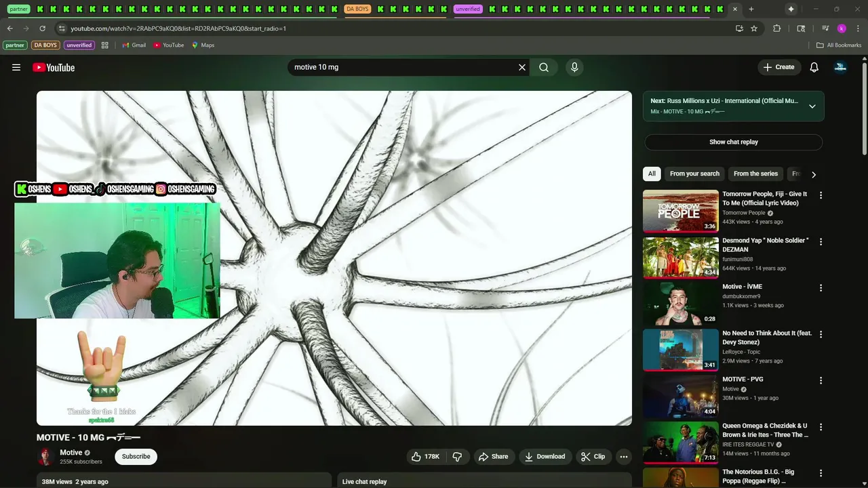Start voice search with the microphone
This screenshot has width=868, height=488.
[574, 67]
